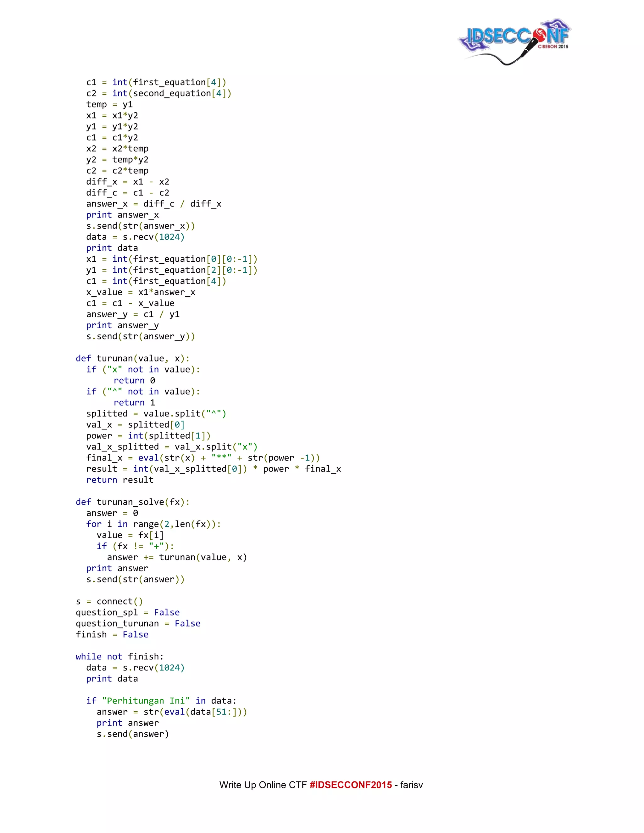Click the line 'val_x = splitted[0]'

pos(136,425)
